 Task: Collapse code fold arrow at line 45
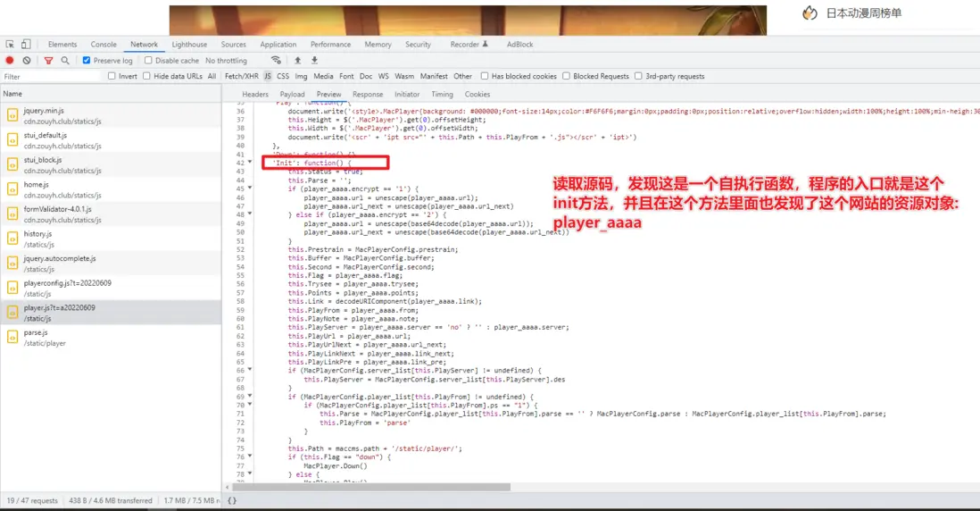[250, 188]
